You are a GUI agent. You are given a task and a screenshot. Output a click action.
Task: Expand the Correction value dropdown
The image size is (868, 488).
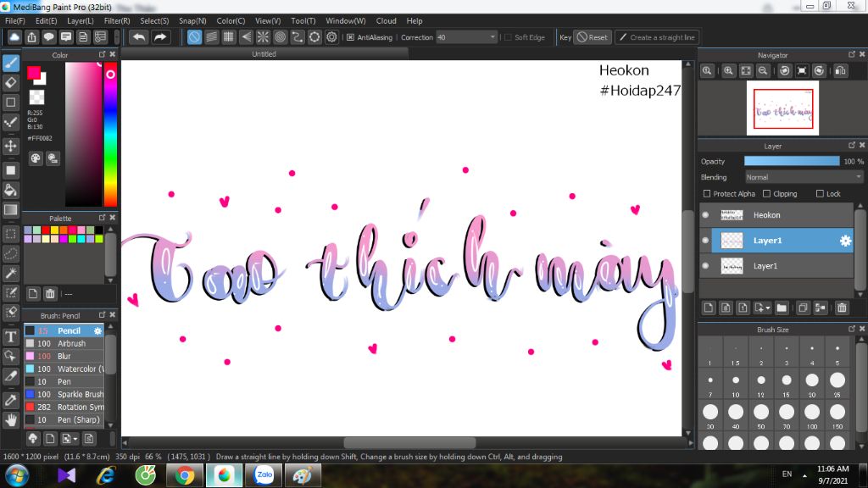click(x=493, y=37)
